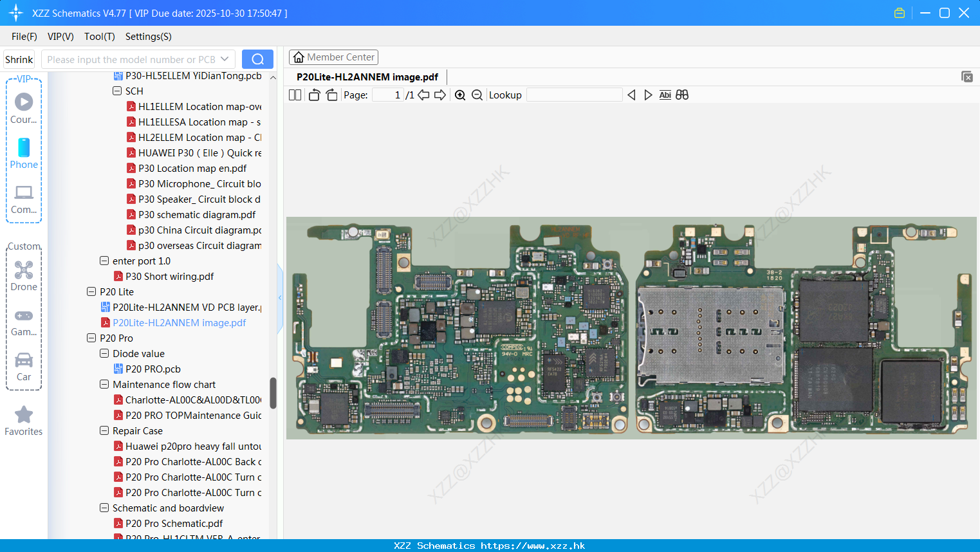Click the xzz.hk website link in status bar
The width and height of the screenshot is (980, 552).
[533, 546]
